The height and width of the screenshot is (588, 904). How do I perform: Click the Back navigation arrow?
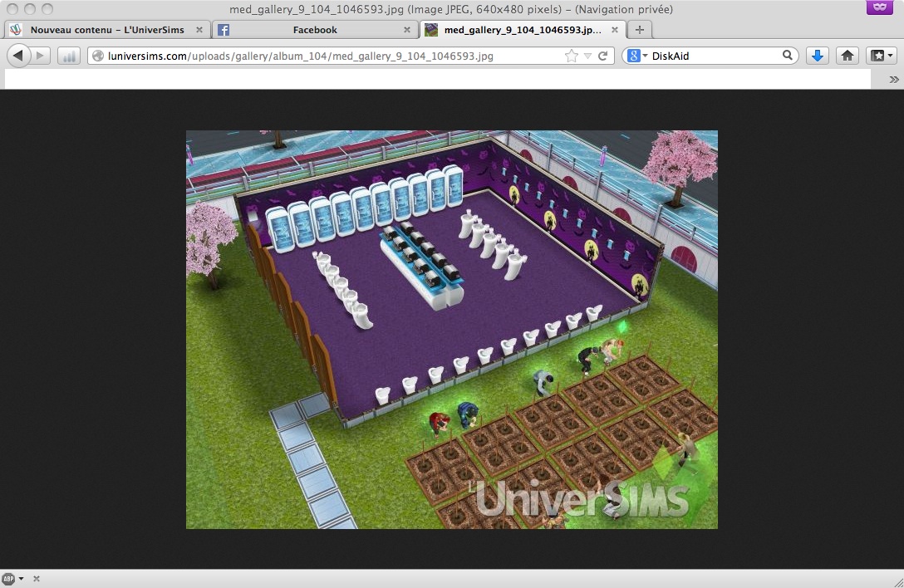coord(17,56)
